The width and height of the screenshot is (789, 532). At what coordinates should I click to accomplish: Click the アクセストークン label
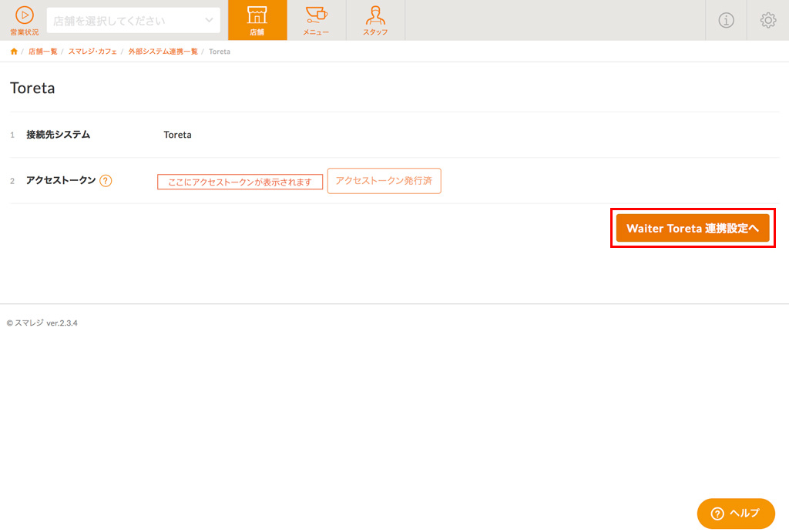click(61, 180)
